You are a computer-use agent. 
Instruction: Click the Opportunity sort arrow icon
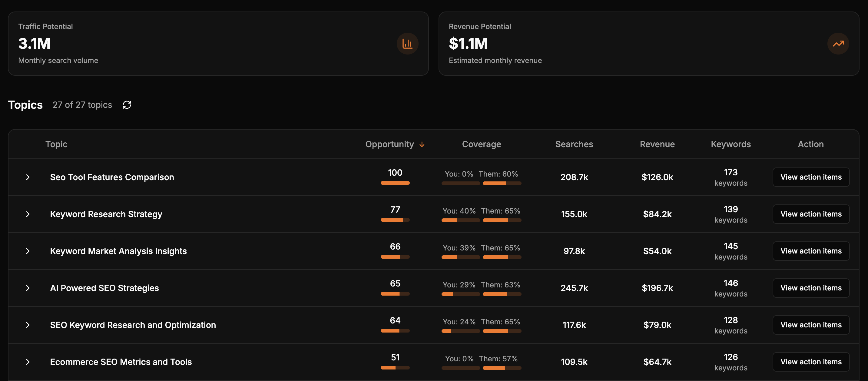(x=422, y=144)
